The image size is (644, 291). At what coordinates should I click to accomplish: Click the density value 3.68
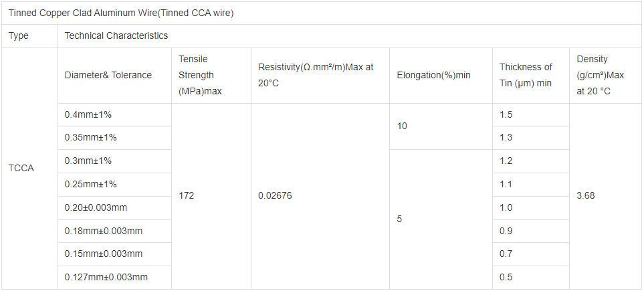point(585,196)
